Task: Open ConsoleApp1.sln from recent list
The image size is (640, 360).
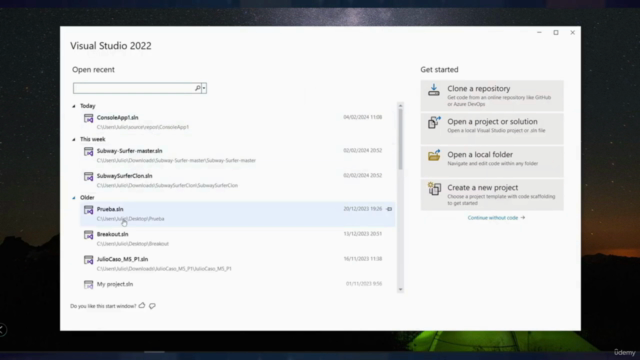Action: coord(238,122)
